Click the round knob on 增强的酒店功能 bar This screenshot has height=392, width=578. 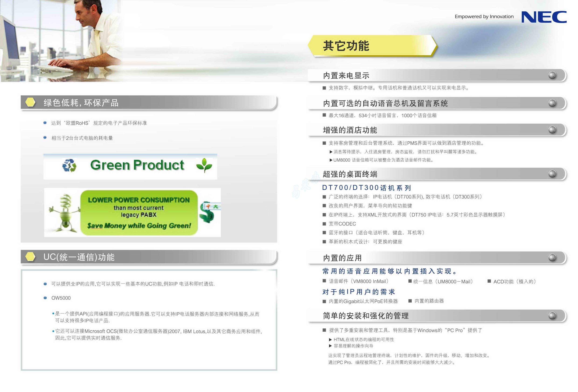[x=552, y=130]
